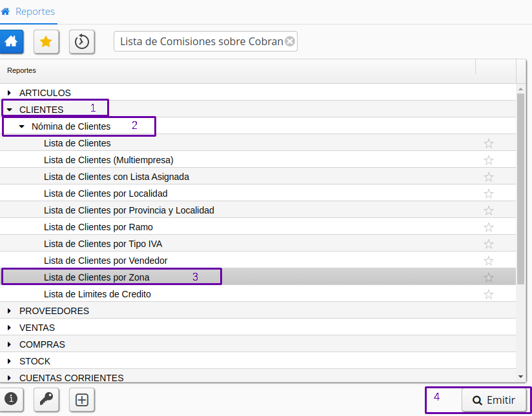Viewport: 532px width, 416px height.
Task: Open recent reports history clock button
Action: click(82, 42)
